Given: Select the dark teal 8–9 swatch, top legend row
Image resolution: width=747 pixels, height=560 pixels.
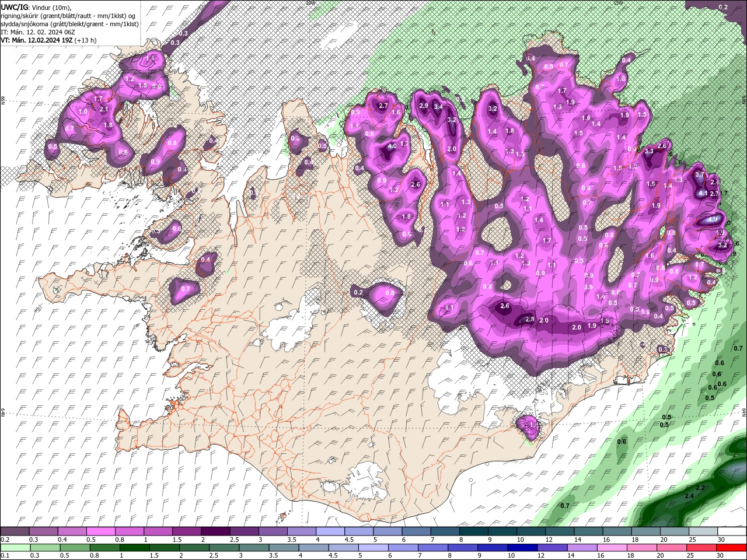Looking at the screenshot, I should 474,532.
